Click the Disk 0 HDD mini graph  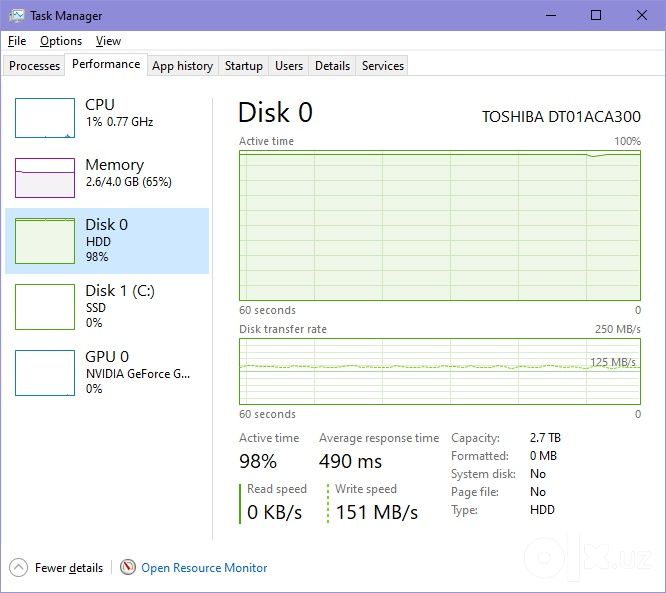point(45,241)
